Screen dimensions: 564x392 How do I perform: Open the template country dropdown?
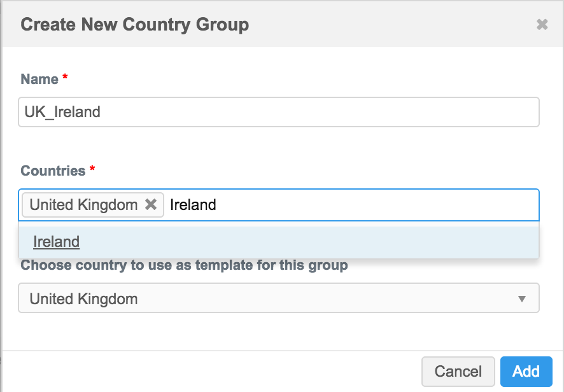(x=278, y=298)
